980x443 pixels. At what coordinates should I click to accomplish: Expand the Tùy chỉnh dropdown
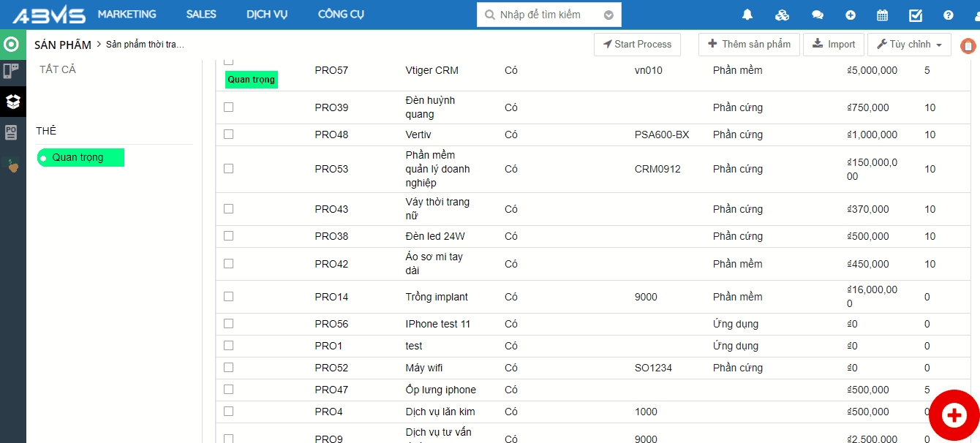point(909,45)
